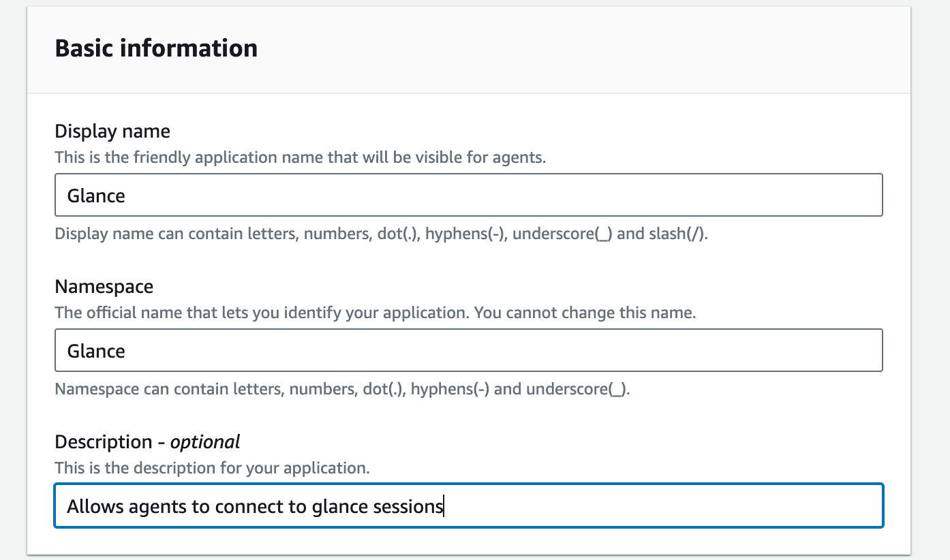The width and height of the screenshot is (950, 560).
Task: Click "This is the description for your application" text
Action: (212, 469)
